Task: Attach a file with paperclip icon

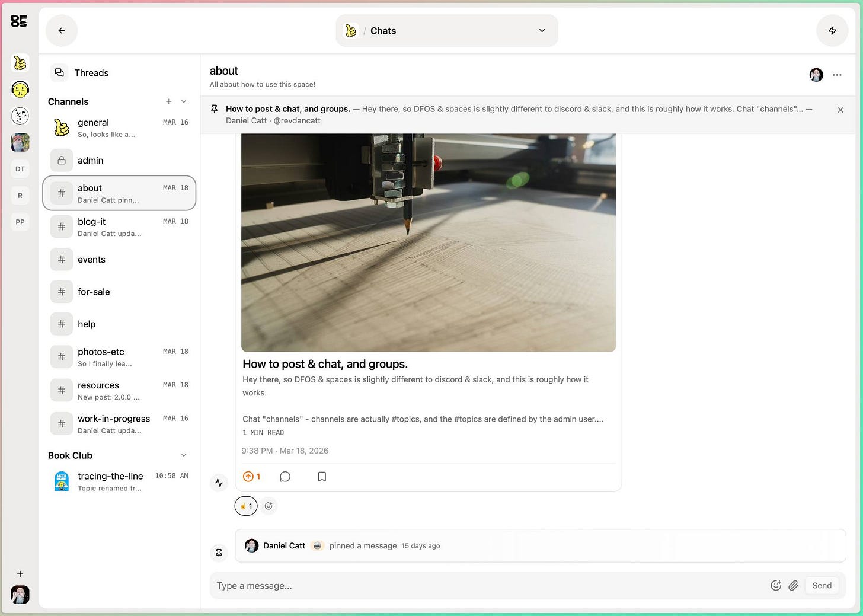Action: (794, 586)
